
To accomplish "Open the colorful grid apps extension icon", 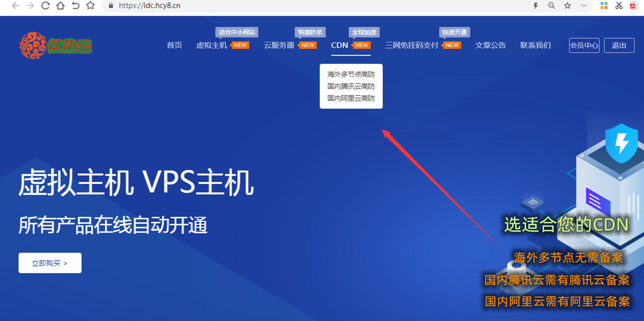I will pyautogui.click(x=604, y=5).
